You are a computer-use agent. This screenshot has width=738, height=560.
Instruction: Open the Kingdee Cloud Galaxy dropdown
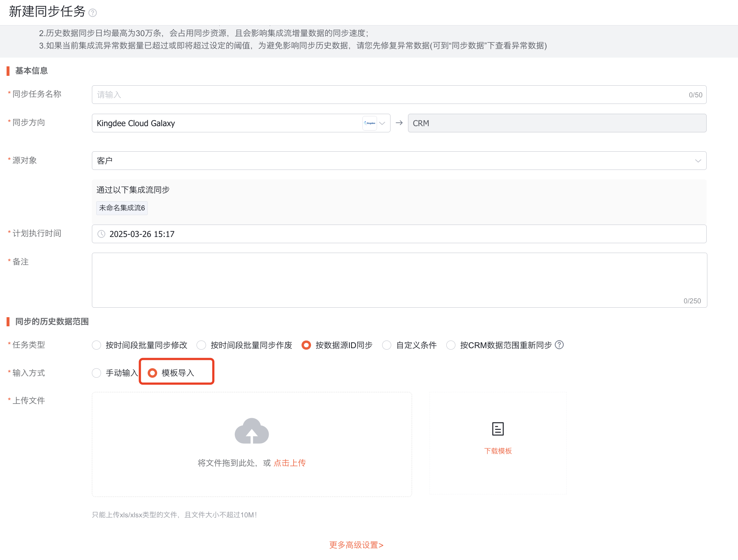coord(241,123)
